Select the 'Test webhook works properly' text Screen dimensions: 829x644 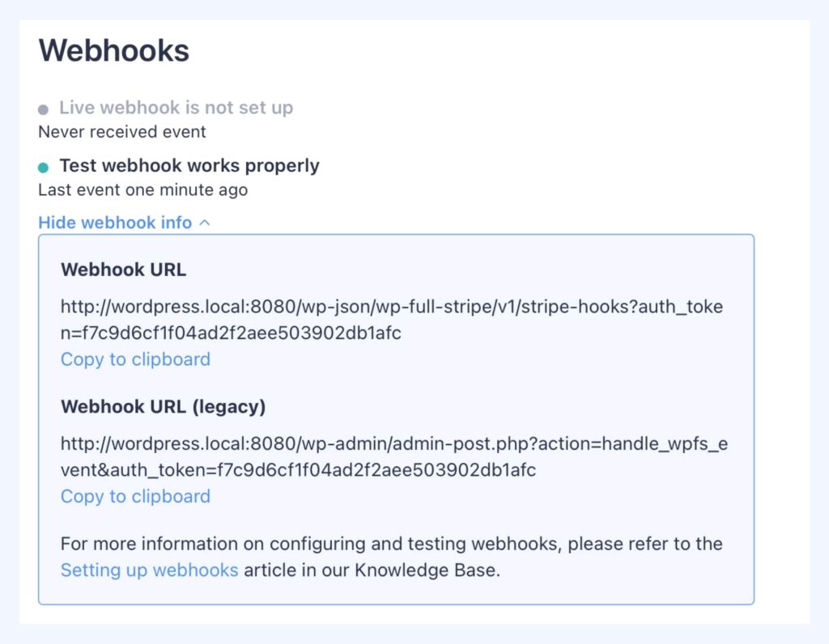click(189, 166)
